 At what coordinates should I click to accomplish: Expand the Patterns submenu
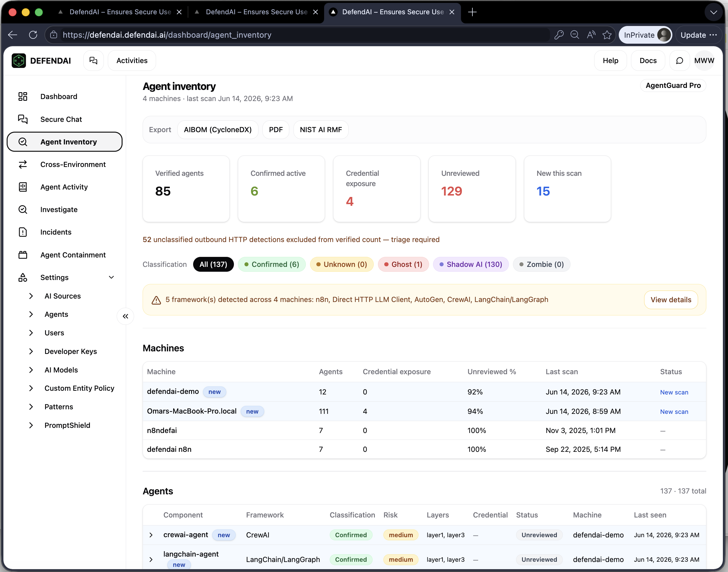(x=31, y=407)
